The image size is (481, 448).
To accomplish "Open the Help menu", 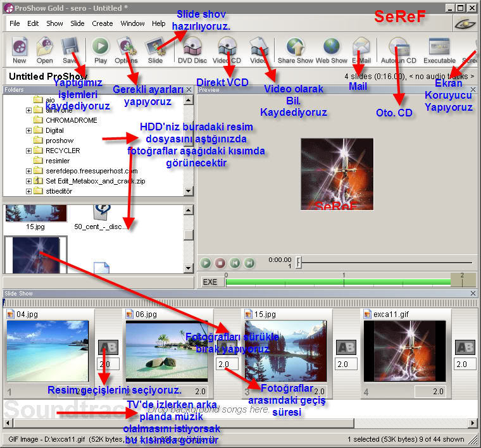I will click(x=159, y=23).
